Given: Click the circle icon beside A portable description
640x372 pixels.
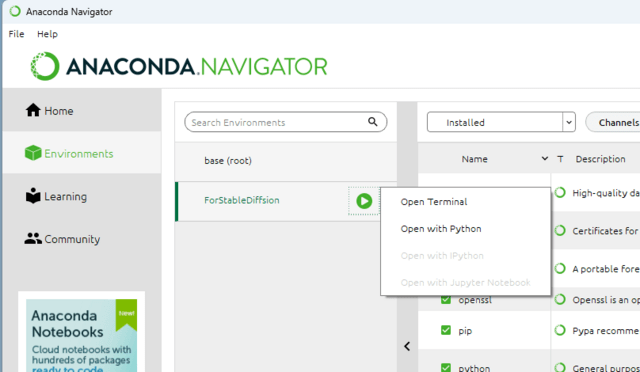Looking at the screenshot, I should (x=560, y=268).
